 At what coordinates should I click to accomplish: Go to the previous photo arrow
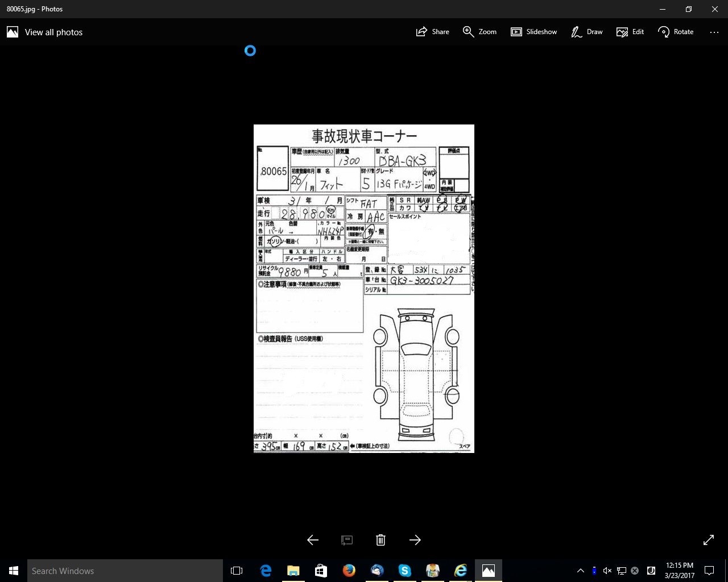(x=313, y=540)
